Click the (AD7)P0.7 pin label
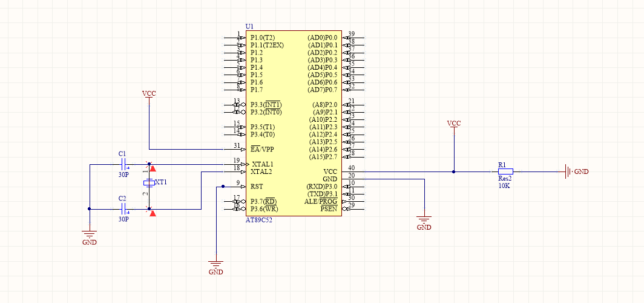This screenshot has width=644, height=303. 323,90
